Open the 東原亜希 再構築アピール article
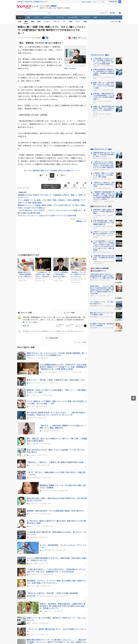The height and width of the screenshot is (644, 138). tap(63, 487)
